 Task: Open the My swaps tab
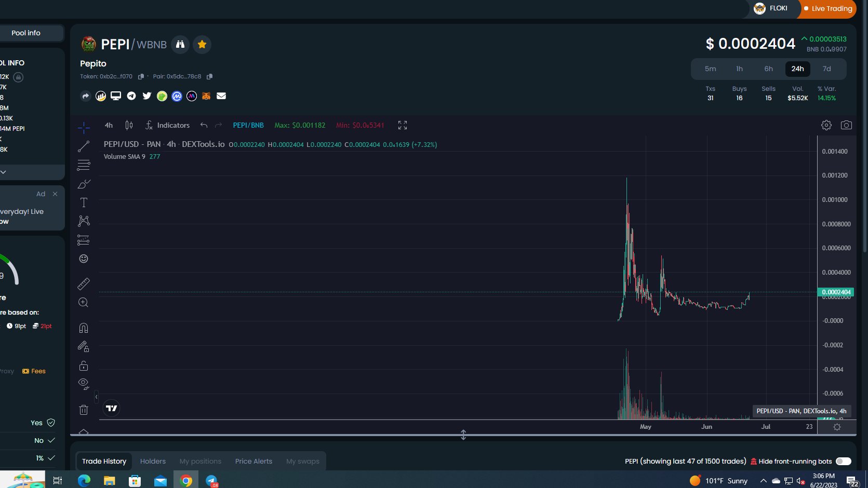click(x=303, y=461)
